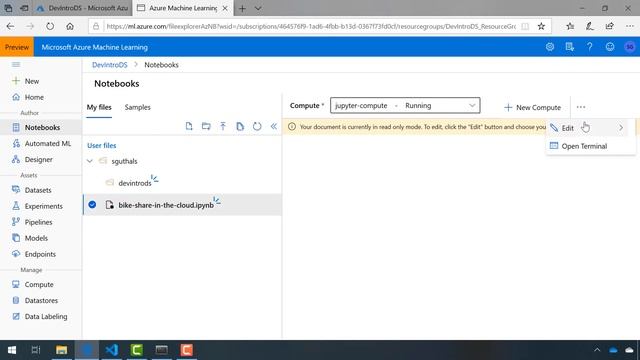Click the create new file icon
The height and width of the screenshot is (360, 640).
click(x=189, y=126)
